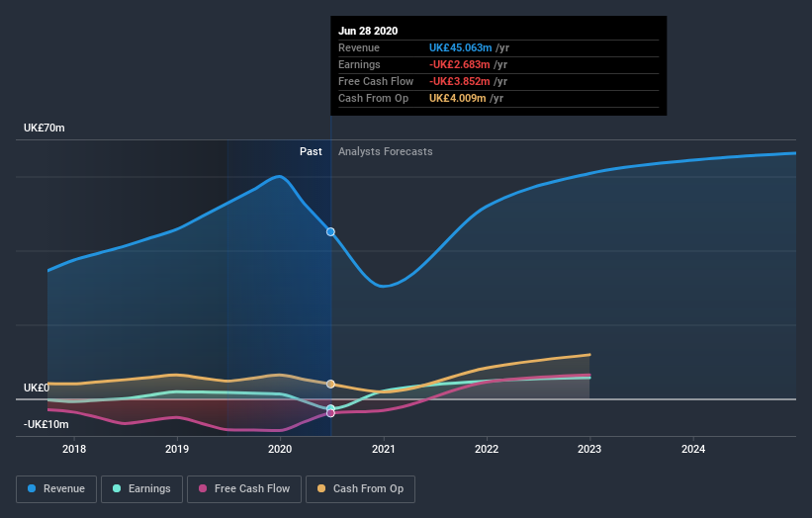Click the -UK£2.683m earnings value
Image resolution: width=812 pixels, height=518 pixels.
(x=459, y=64)
